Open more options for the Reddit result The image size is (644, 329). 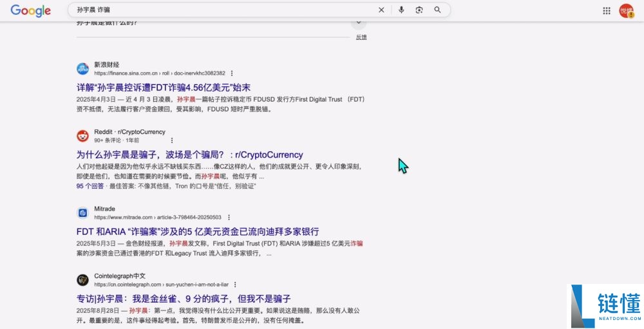tap(172, 140)
